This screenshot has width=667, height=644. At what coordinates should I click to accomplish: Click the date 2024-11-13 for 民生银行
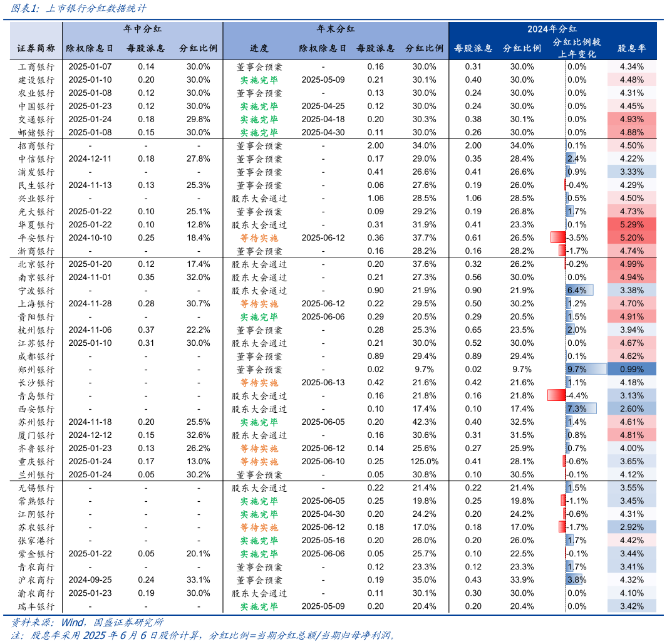point(90,185)
